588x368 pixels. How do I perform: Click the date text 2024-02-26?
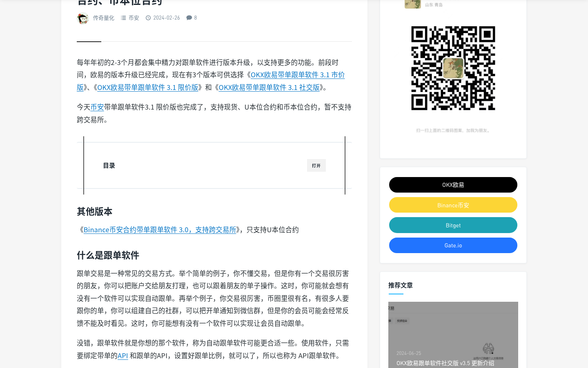[x=167, y=18]
